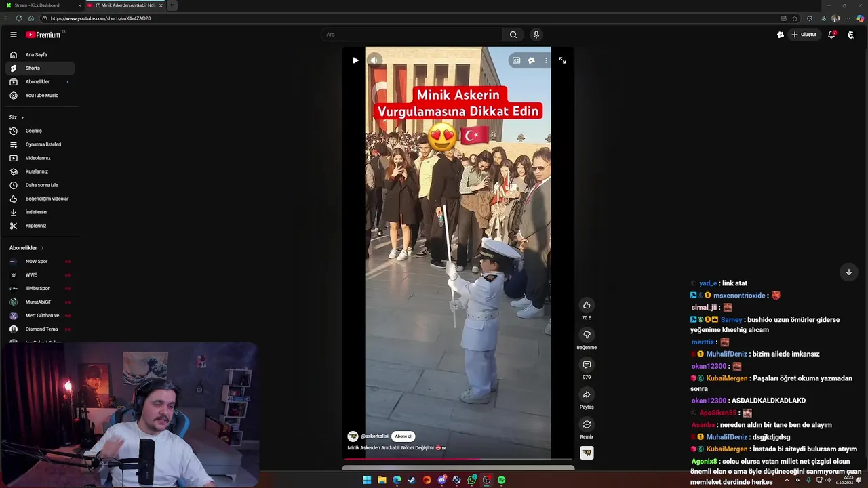The height and width of the screenshot is (488, 868).
Task: Open File Explorer from taskbar
Action: [382, 480]
